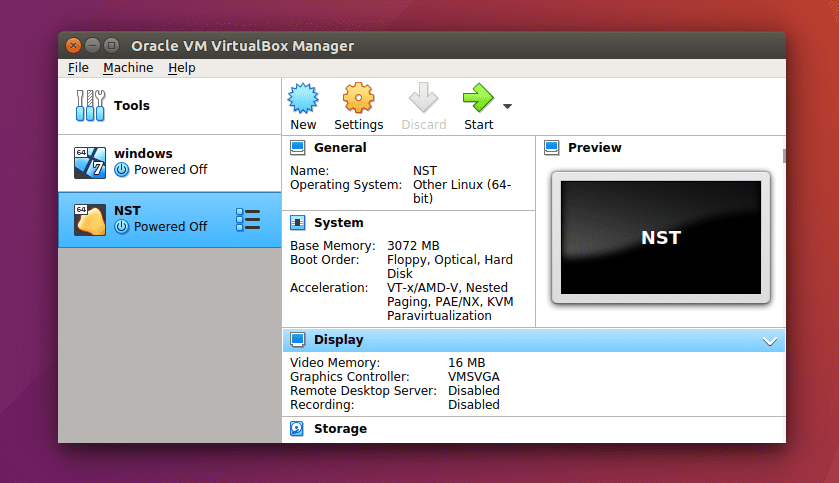Click the Display section monitor icon
This screenshot has width=839, height=483.
[x=298, y=340]
